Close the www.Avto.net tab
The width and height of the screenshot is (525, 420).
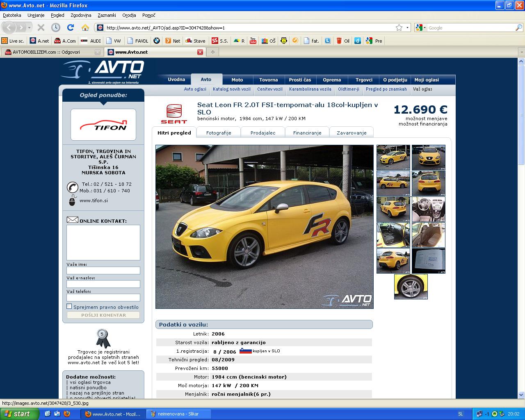coord(200,52)
